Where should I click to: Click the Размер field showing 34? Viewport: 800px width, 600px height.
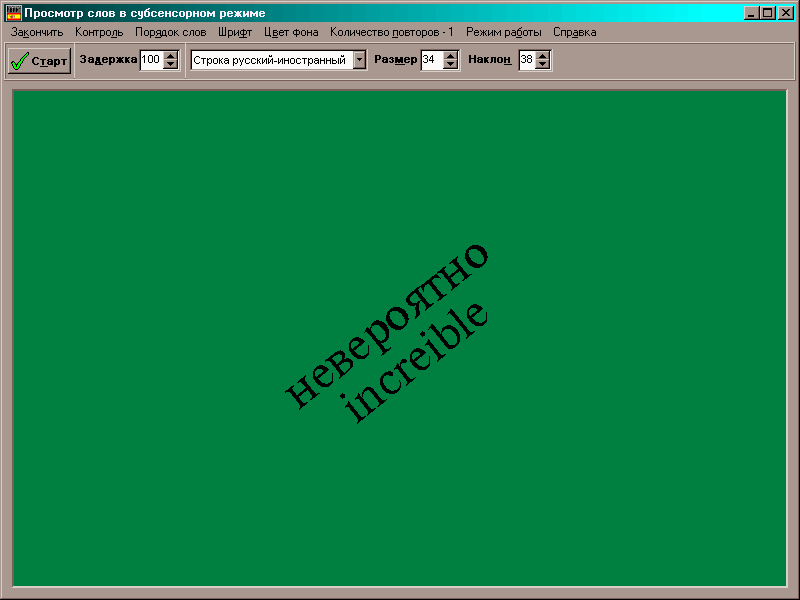[x=432, y=60]
